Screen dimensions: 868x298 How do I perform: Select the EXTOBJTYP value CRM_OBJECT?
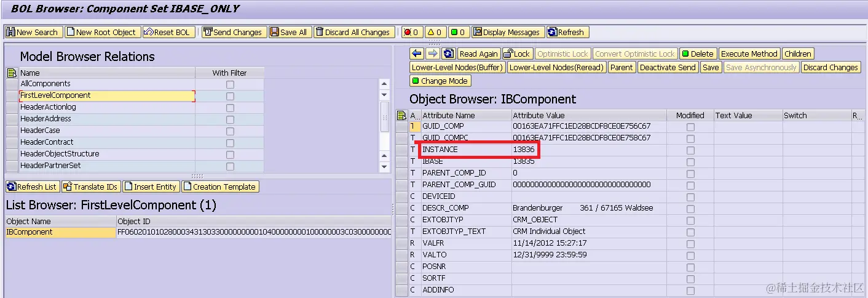click(589, 220)
